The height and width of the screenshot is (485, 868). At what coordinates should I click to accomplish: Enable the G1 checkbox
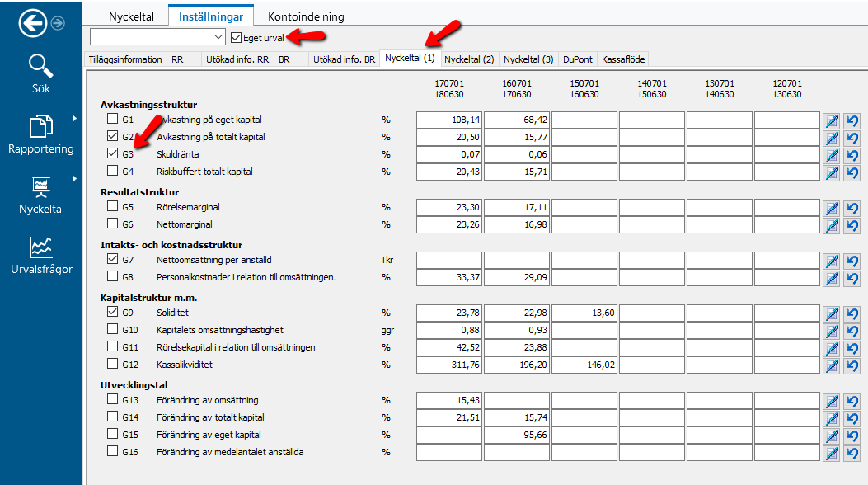click(112, 119)
